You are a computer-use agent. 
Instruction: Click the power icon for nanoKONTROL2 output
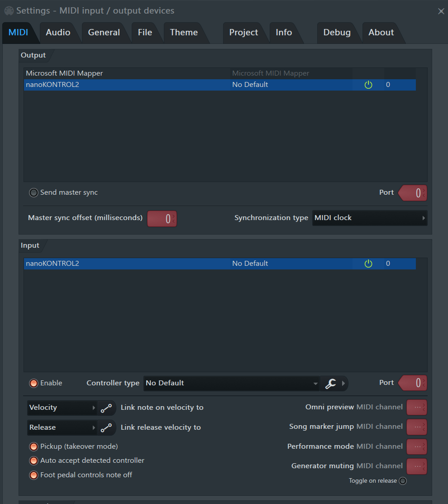(x=368, y=85)
